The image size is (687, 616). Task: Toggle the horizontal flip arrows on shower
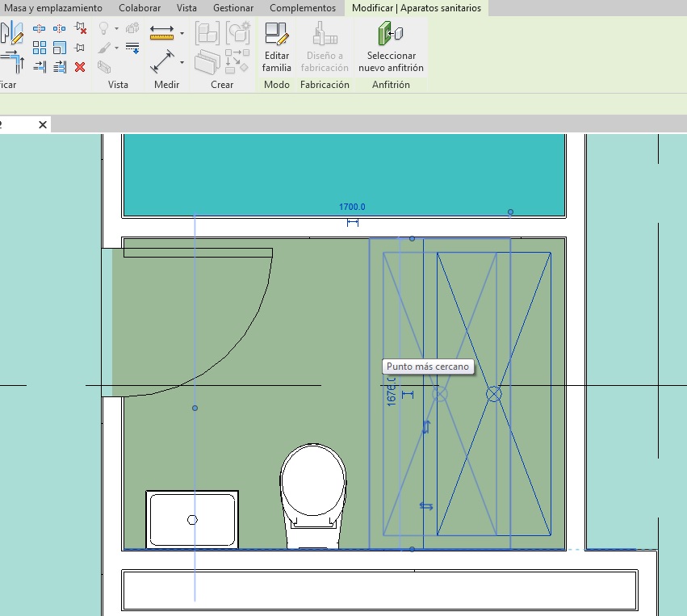click(x=426, y=506)
